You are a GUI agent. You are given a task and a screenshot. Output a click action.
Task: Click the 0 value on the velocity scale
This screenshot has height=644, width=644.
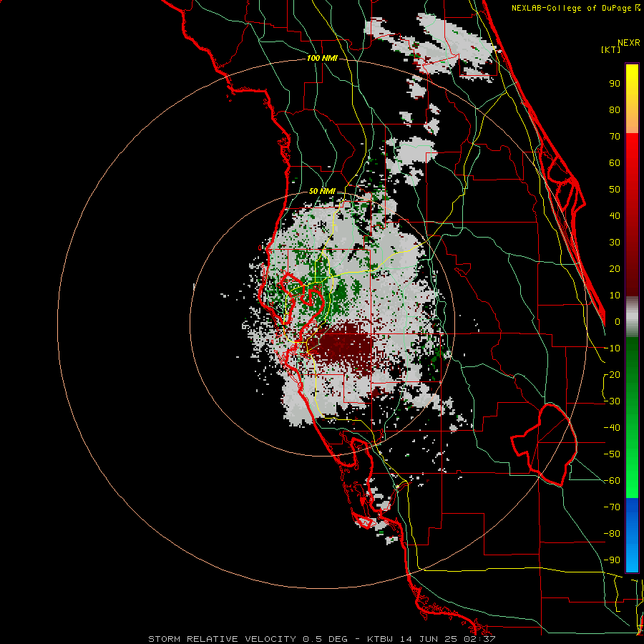point(618,322)
